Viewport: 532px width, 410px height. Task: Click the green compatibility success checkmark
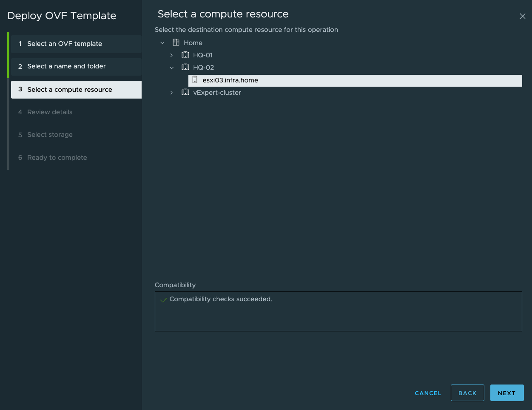tap(163, 299)
